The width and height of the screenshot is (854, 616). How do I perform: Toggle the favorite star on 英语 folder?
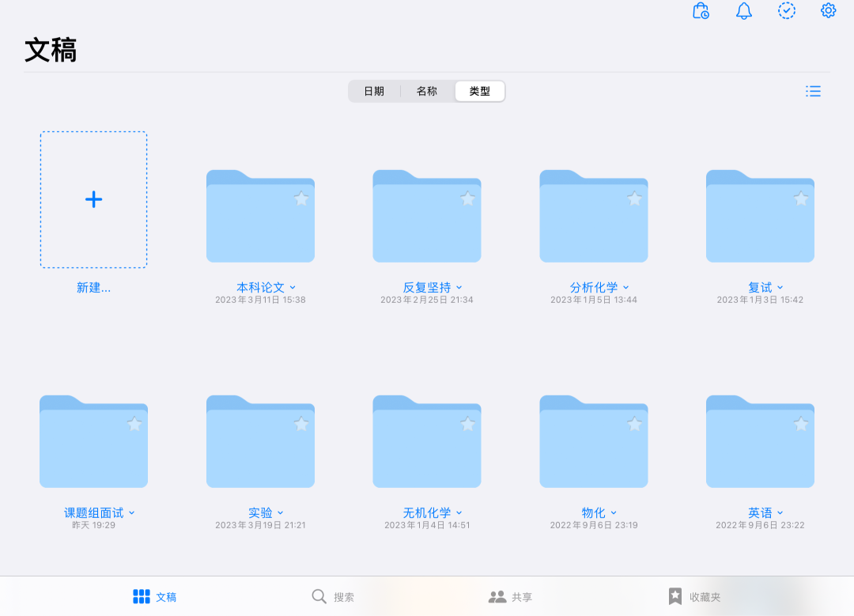pos(801,424)
